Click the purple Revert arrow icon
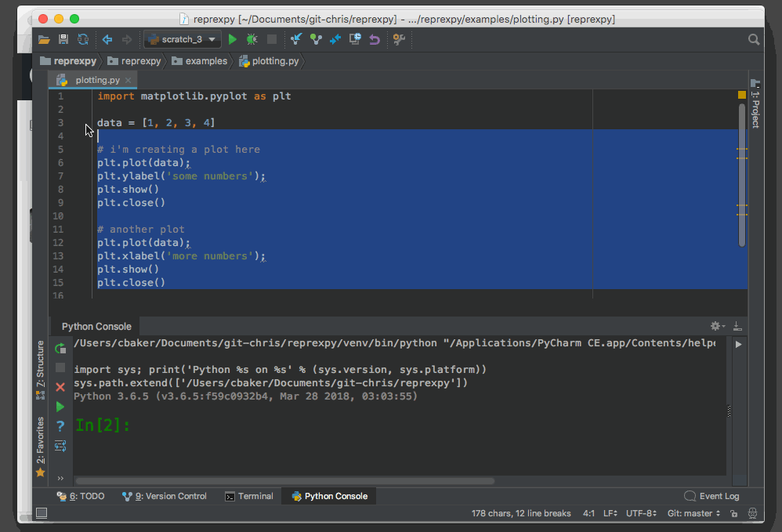Viewport: 782px width, 532px height. 375,39
